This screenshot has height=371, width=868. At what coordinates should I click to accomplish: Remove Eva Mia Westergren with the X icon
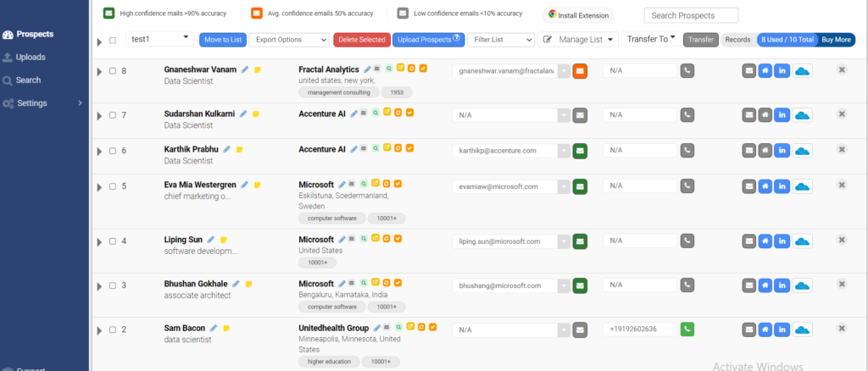842,185
